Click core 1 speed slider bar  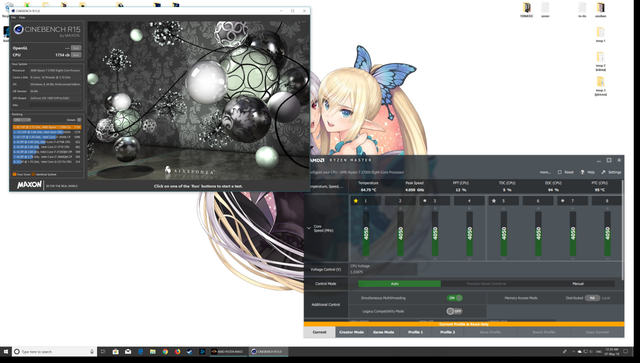tap(366, 234)
